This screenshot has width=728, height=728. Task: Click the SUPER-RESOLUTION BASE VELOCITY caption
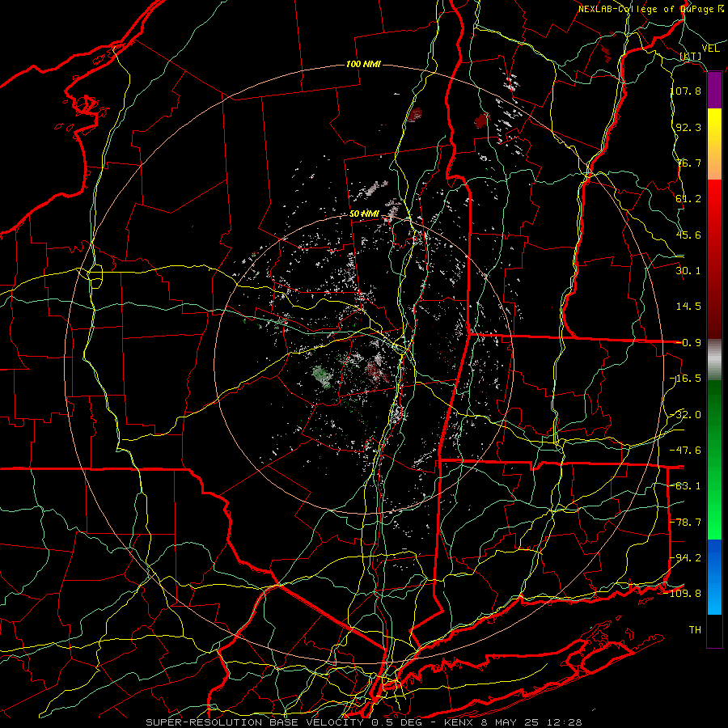[255, 722]
